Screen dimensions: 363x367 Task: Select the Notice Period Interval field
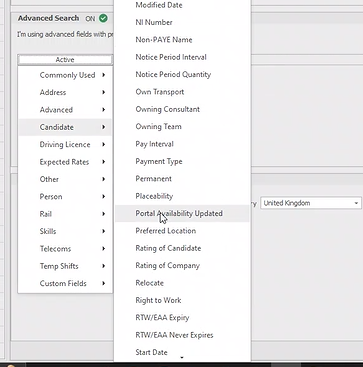(x=182, y=57)
